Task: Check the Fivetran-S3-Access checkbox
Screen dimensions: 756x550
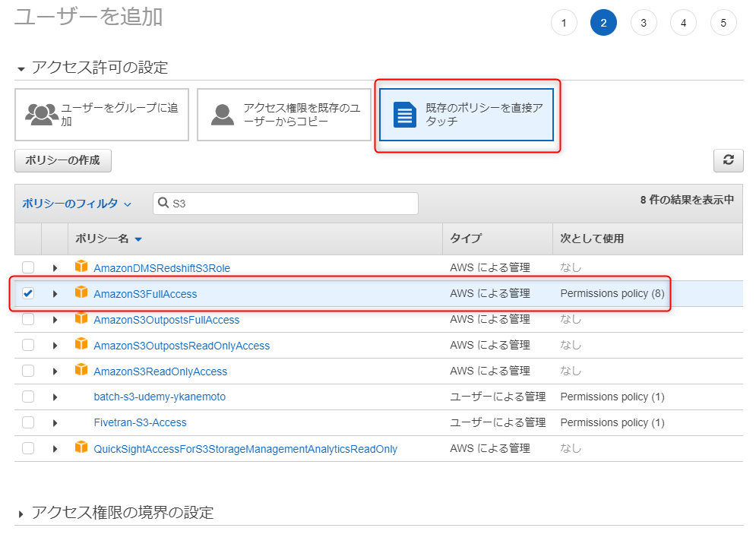Action: (x=28, y=422)
